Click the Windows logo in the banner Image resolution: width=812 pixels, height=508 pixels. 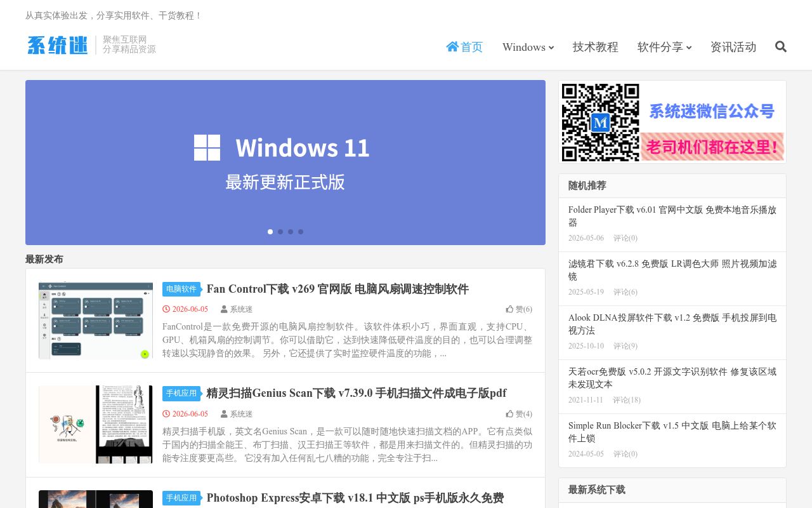click(207, 147)
